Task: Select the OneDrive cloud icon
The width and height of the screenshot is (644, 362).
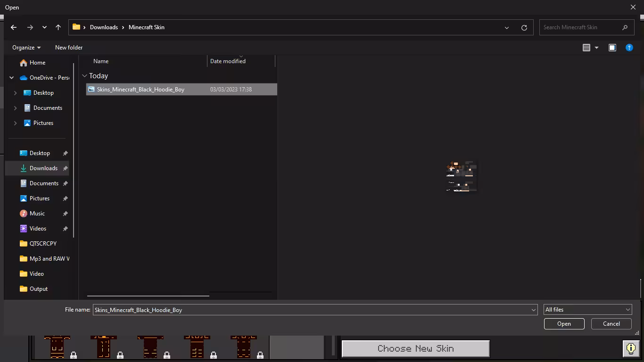Action: 24,78
